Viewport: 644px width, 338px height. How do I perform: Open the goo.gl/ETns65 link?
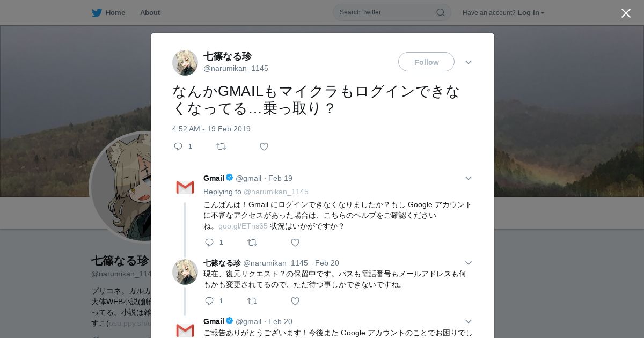[243, 226]
